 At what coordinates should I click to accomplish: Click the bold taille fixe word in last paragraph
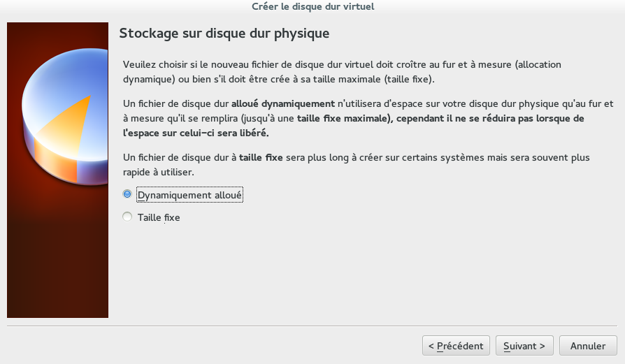pos(261,157)
